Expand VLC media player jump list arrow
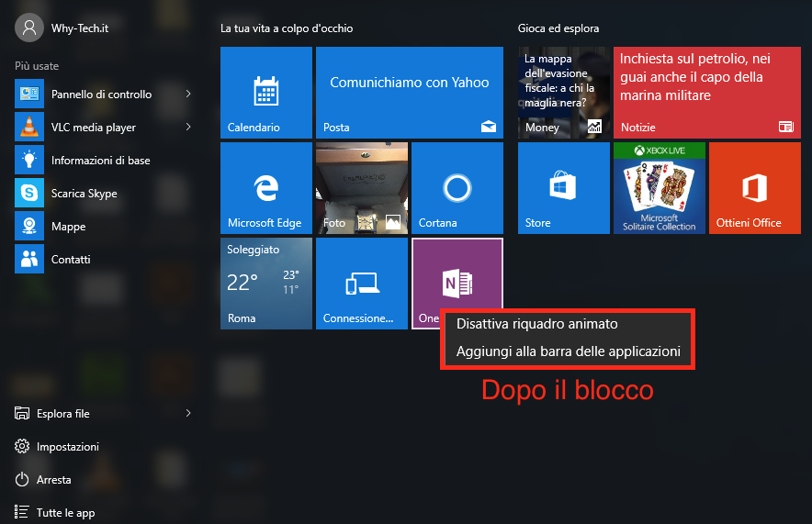Viewport: 812px width, 524px height. 188,127
